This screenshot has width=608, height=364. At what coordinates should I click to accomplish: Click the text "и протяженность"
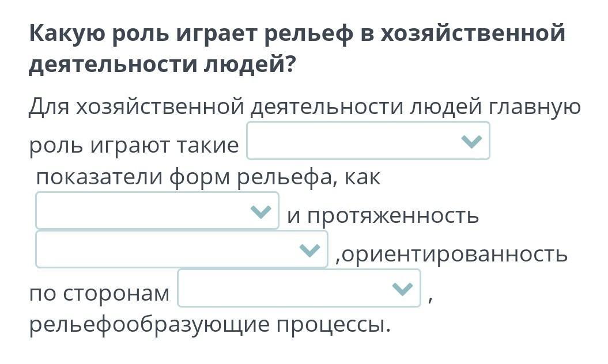pos(383,215)
